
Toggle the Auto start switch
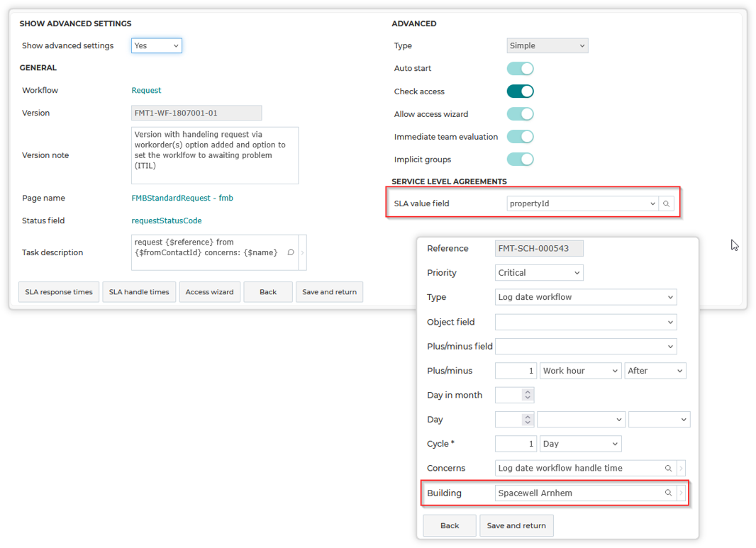521,69
